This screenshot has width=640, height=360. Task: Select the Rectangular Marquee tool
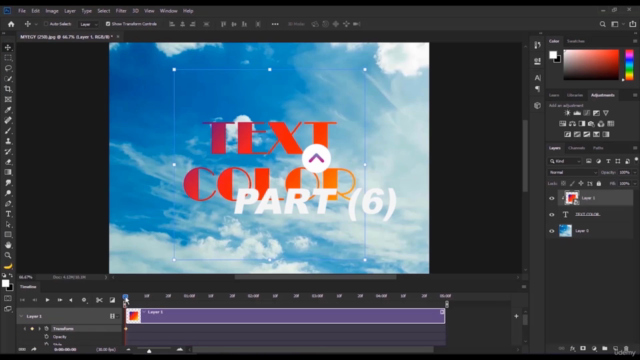click(x=8, y=58)
